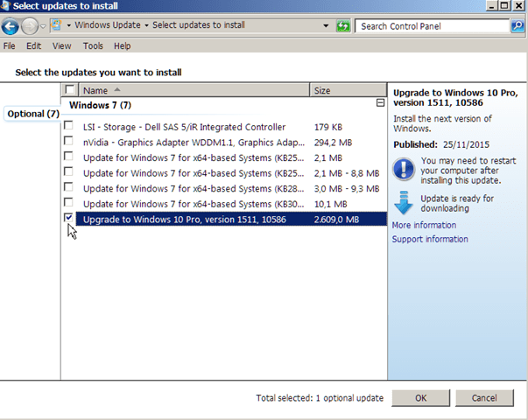
Task: Open the dropdown arrow before Windows Update breadcrumb
Action: click(68, 25)
